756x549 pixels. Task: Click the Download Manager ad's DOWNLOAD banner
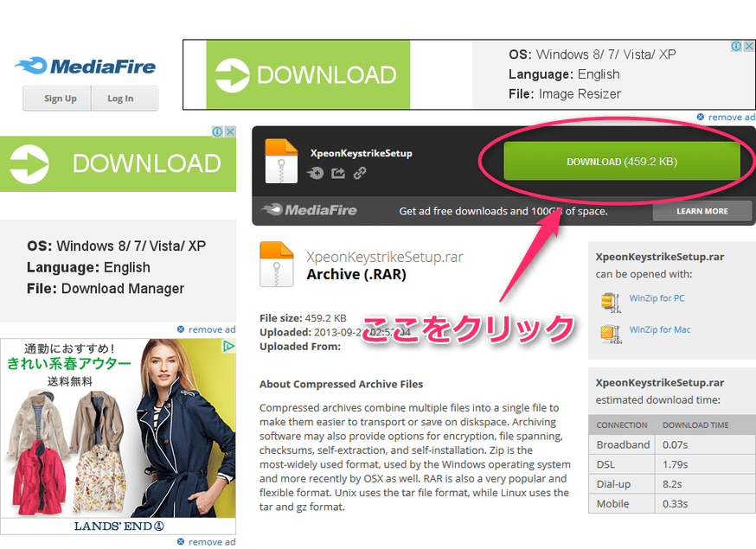[x=119, y=164]
